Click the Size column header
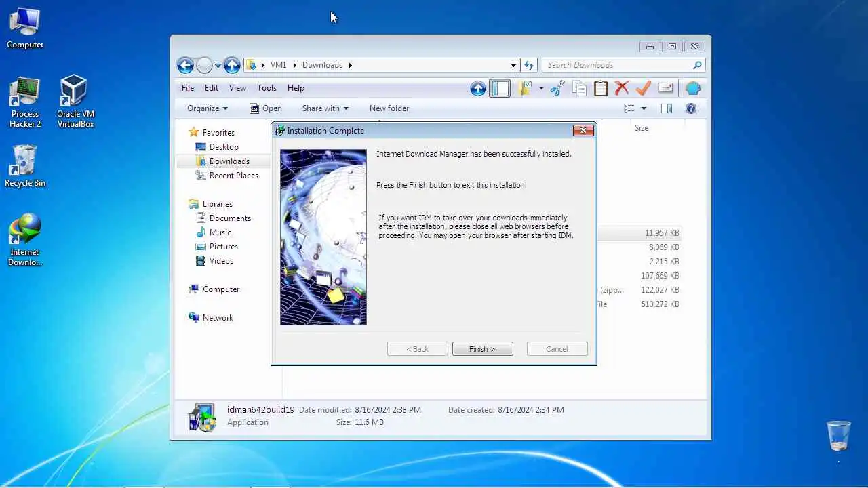 (641, 128)
